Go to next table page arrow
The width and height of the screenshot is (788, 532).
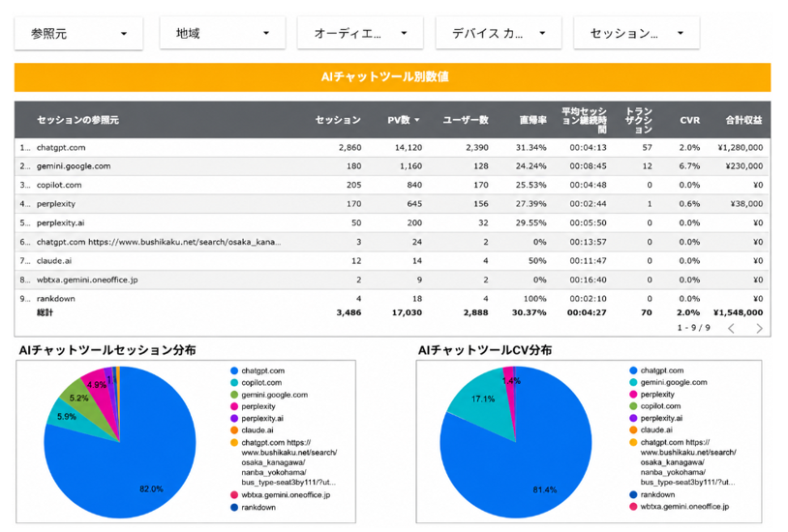pyautogui.click(x=759, y=329)
